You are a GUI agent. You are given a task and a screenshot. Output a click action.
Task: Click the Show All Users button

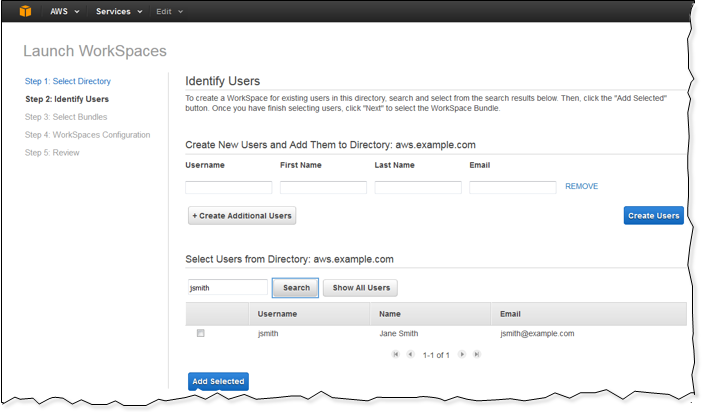(x=360, y=288)
